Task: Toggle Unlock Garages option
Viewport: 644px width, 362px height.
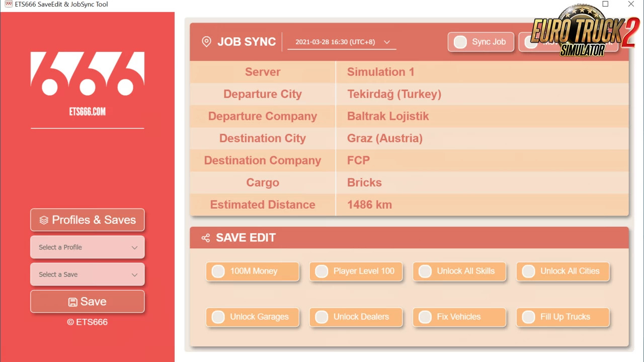Action: tap(218, 317)
